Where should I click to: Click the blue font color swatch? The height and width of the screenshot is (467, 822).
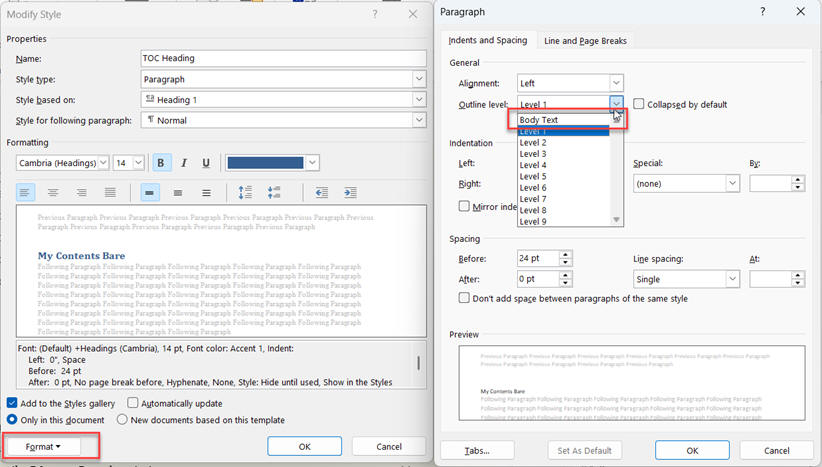point(265,163)
